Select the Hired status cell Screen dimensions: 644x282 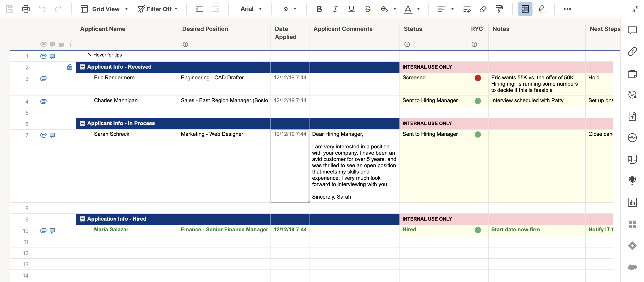coord(433,230)
